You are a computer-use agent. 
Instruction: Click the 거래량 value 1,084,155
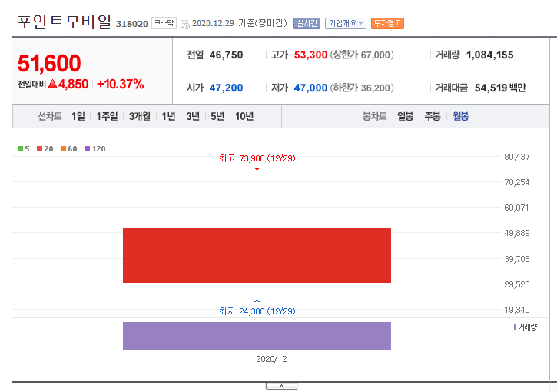click(489, 55)
